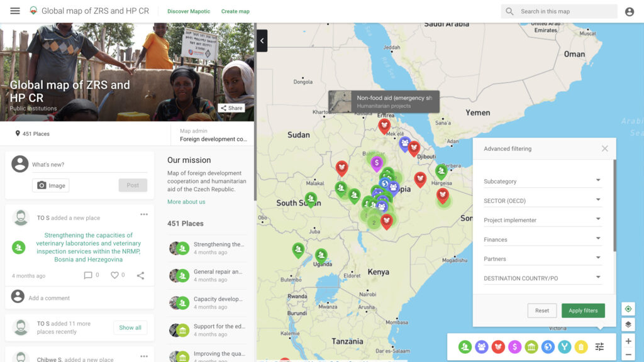Zoom in on the map

tap(628, 341)
